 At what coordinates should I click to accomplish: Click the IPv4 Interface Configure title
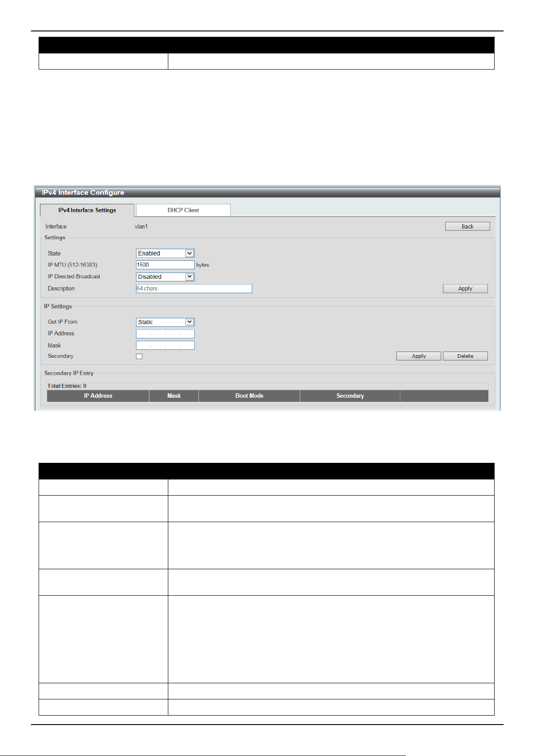(83, 193)
